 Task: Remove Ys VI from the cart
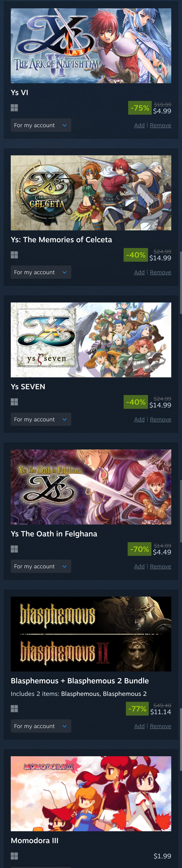click(x=161, y=125)
